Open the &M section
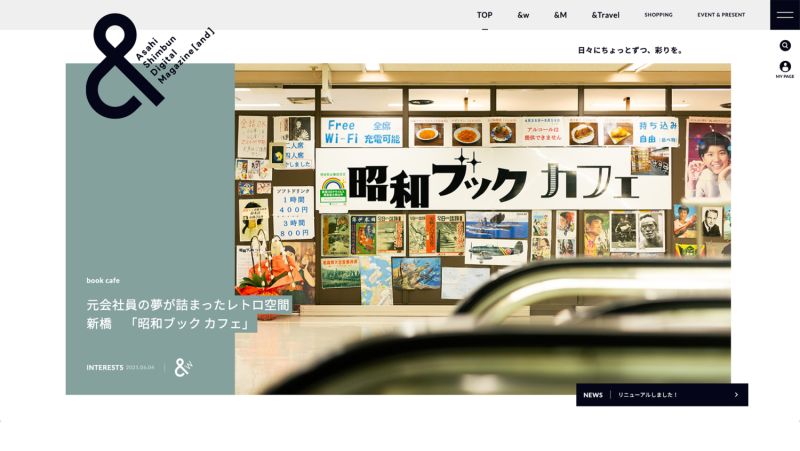 [x=560, y=15]
